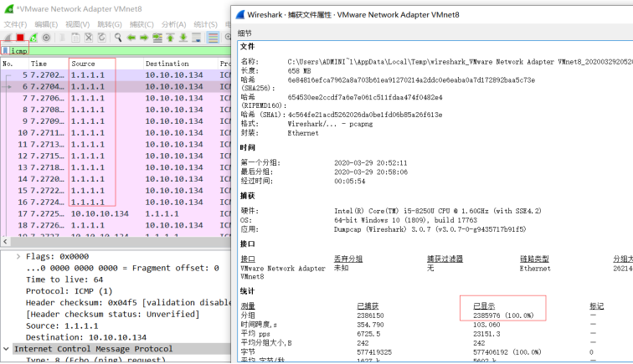Open the 统计(S) menu
Image resolution: width=633 pixels, height=364 pixels.
coord(205,24)
